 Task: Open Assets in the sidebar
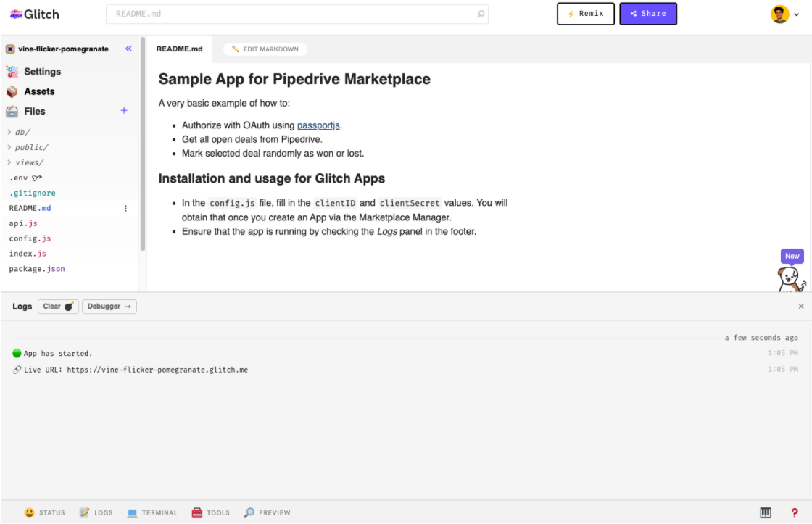pos(30,91)
